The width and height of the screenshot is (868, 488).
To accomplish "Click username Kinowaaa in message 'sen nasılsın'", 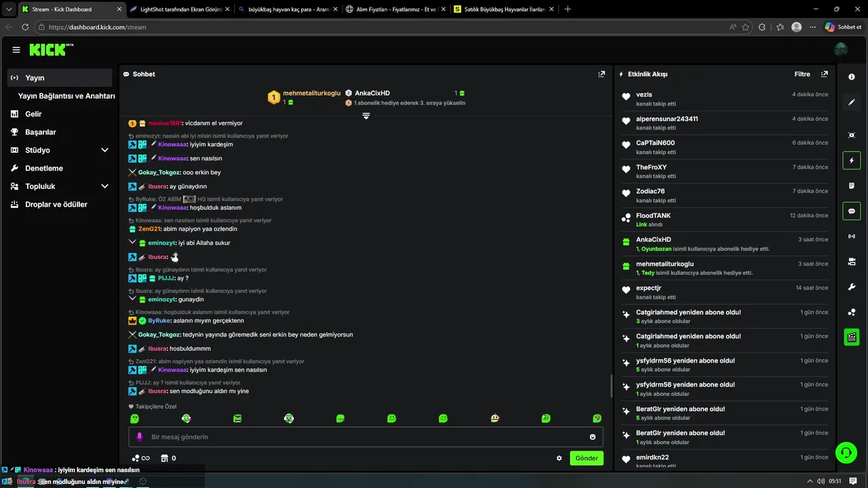I will pos(173,159).
